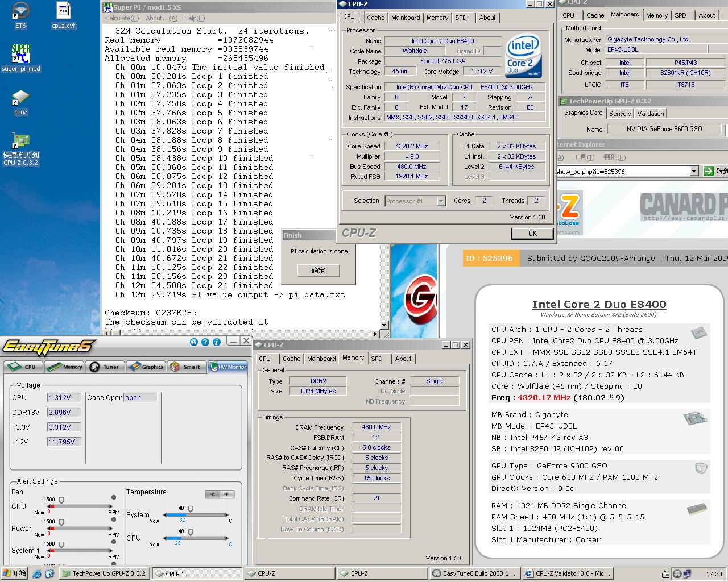This screenshot has width=728, height=582.
Task: Click the CPU chip icon in validator page
Action: click(699, 332)
